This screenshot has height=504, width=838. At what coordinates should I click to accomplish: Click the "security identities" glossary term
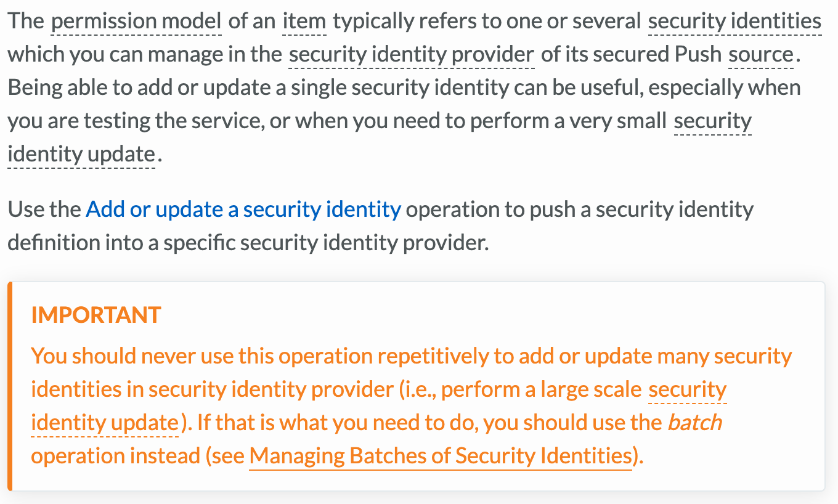tap(734, 22)
